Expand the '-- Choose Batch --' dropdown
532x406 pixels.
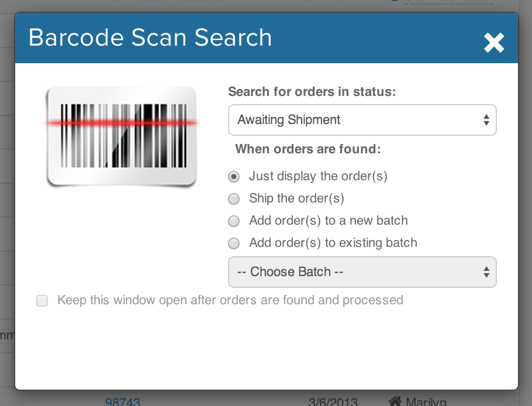tap(361, 272)
